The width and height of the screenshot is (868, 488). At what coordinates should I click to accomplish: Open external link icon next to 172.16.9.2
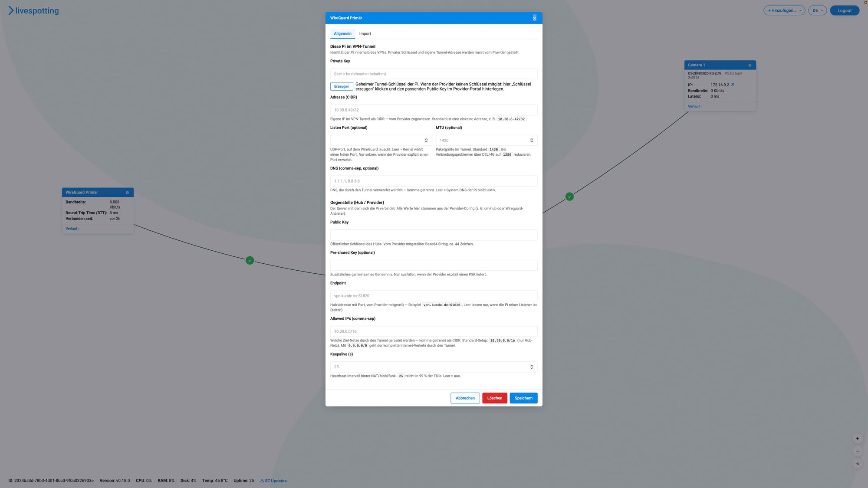[x=732, y=85]
